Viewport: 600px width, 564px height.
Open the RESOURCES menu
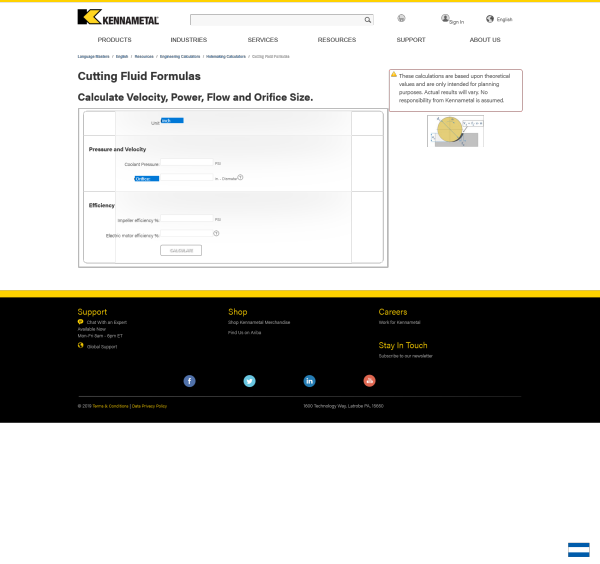click(337, 40)
